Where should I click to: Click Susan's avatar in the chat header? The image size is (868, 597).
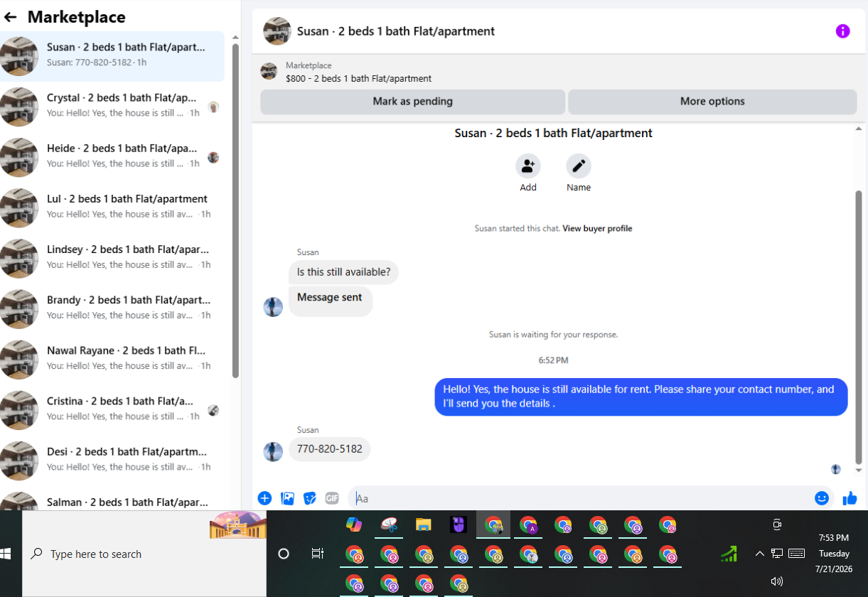click(277, 31)
